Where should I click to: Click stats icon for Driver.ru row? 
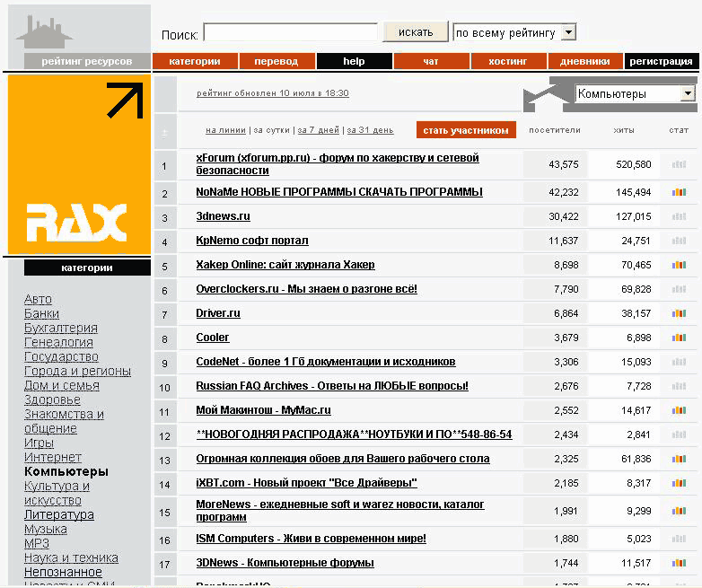pyautogui.click(x=678, y=313)
